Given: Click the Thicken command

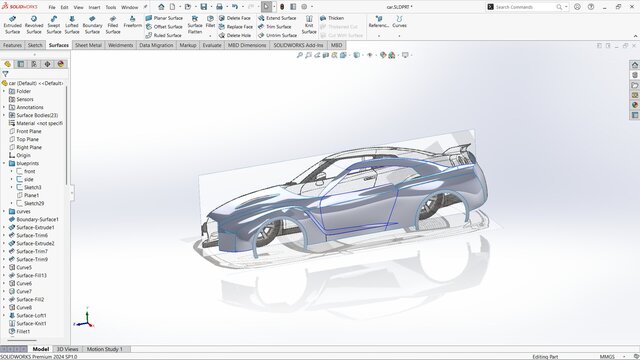Looking at the screenshot, I should (x=332, y=18).
